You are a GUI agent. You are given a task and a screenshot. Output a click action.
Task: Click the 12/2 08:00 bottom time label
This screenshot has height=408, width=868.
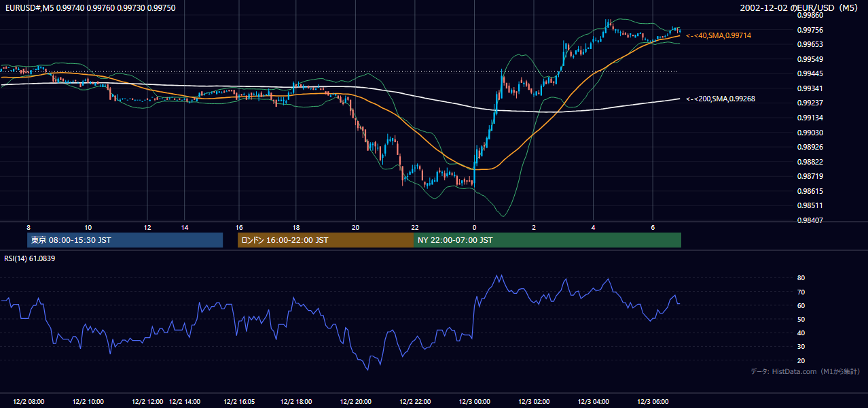(x=29, y=402)
